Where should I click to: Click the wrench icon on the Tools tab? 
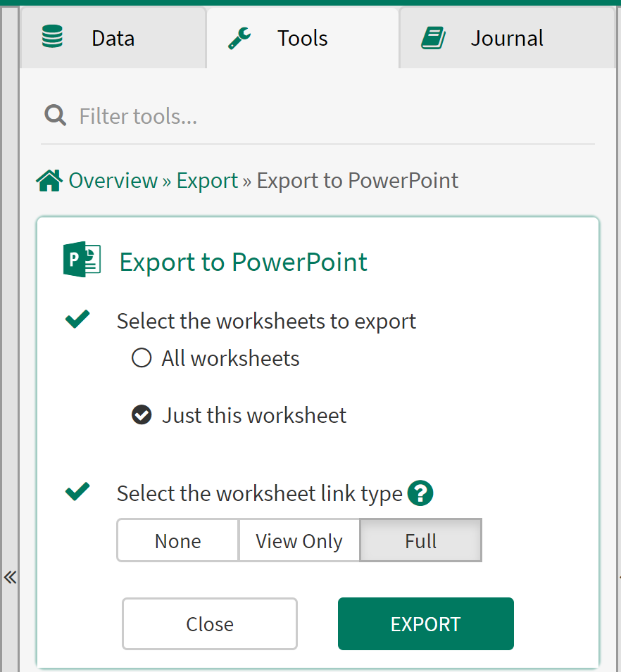click(239, 38)
